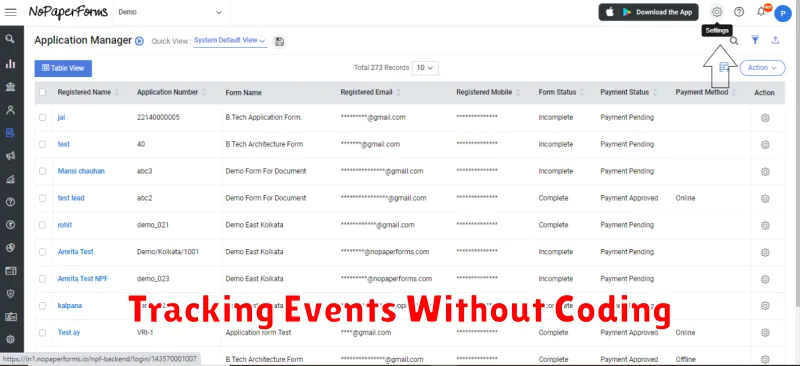Open action gear for Mansi chauhan row
Image resolution: width=800 pixels, height=366 pixels.
(765, 172)
